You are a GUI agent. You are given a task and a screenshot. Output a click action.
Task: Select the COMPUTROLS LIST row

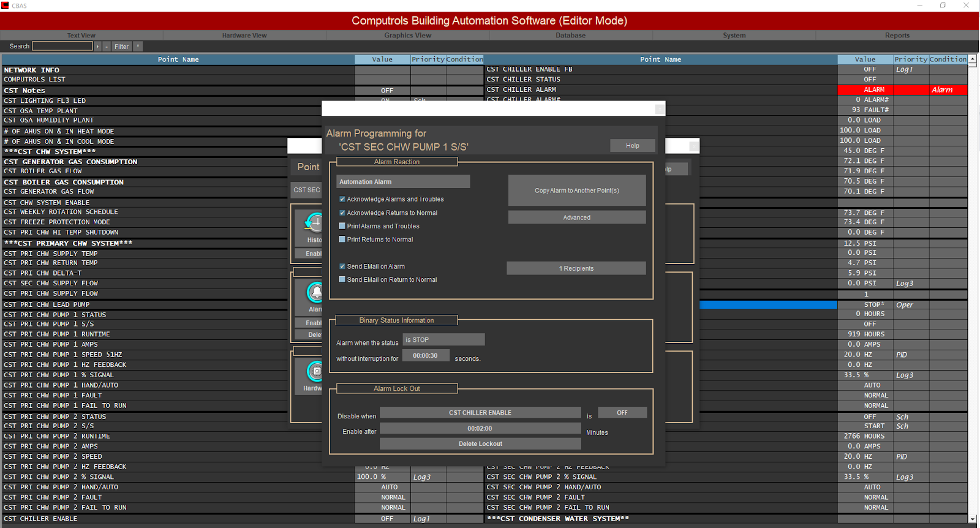[x=178, y=80]
